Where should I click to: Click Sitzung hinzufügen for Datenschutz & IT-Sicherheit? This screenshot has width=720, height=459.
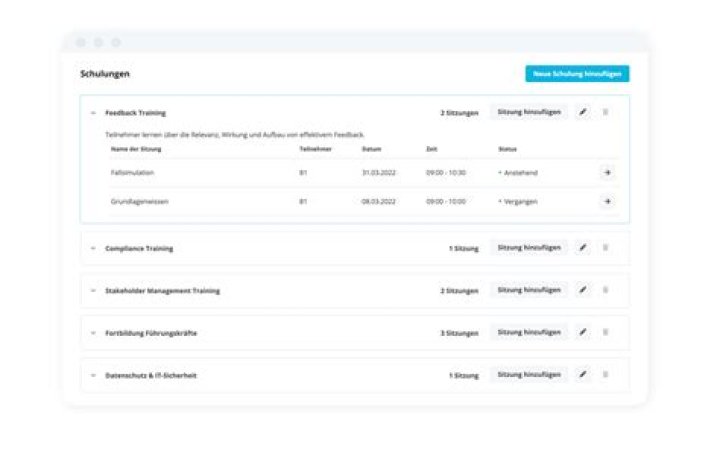point(529,375)
